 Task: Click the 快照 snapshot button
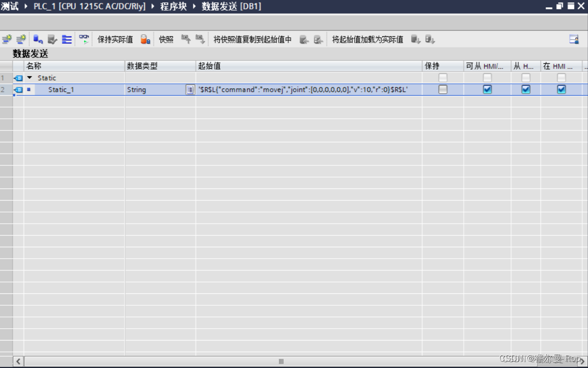point(166,39)
